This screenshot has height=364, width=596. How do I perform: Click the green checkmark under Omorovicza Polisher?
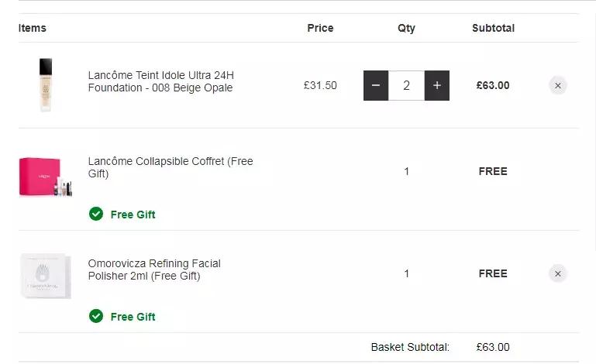point(96,316)
